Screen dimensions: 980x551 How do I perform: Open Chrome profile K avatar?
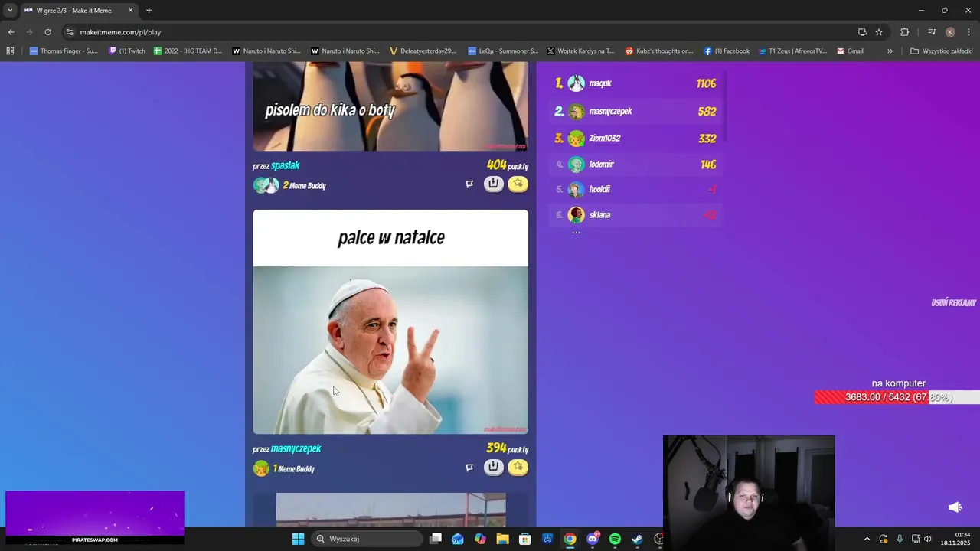coord(950,32)
